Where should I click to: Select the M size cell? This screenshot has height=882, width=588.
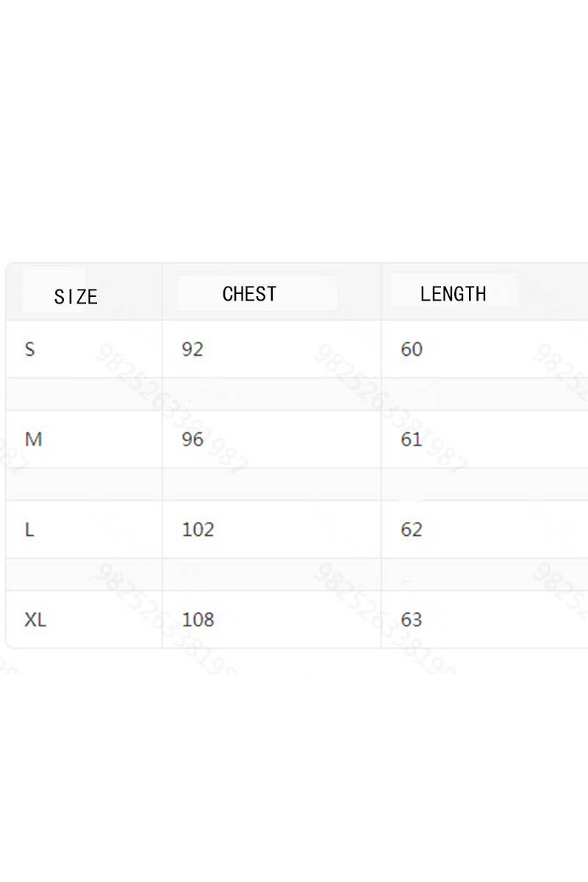pyautogui.click(x=33, y=440)
